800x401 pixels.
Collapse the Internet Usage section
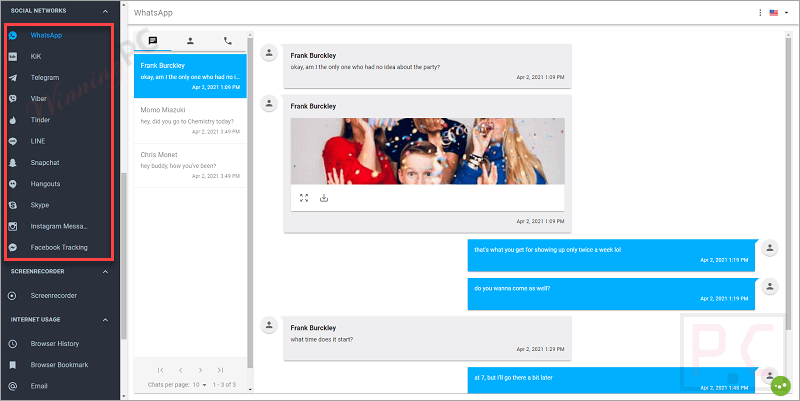pyautogui.click(x=107, y=320)
